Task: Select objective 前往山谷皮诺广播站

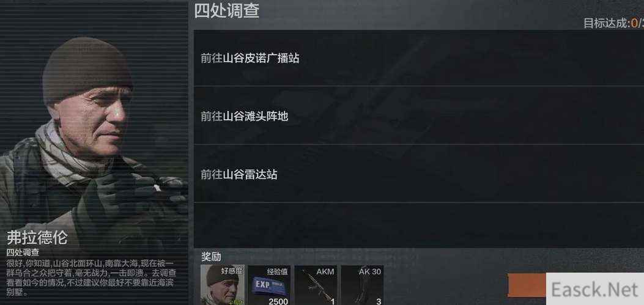Action: pyautogui.click(x=419, y=58)
